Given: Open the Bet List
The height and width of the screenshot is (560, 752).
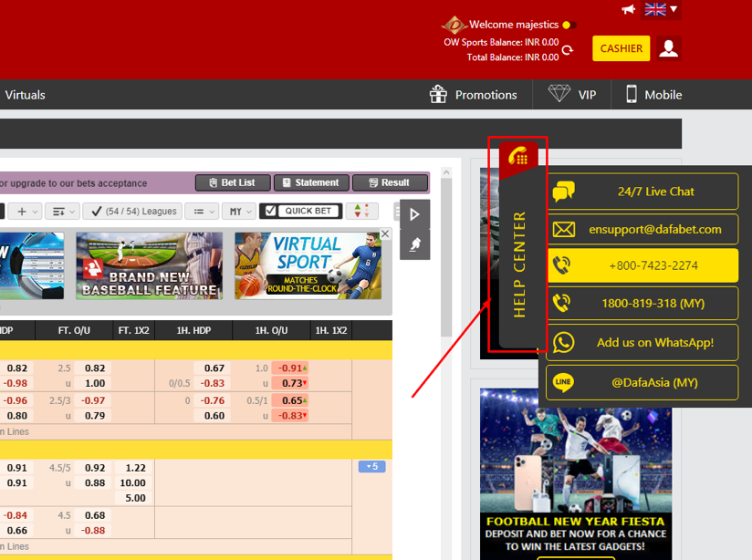Looking at the screenshot, I should point(233,182).
